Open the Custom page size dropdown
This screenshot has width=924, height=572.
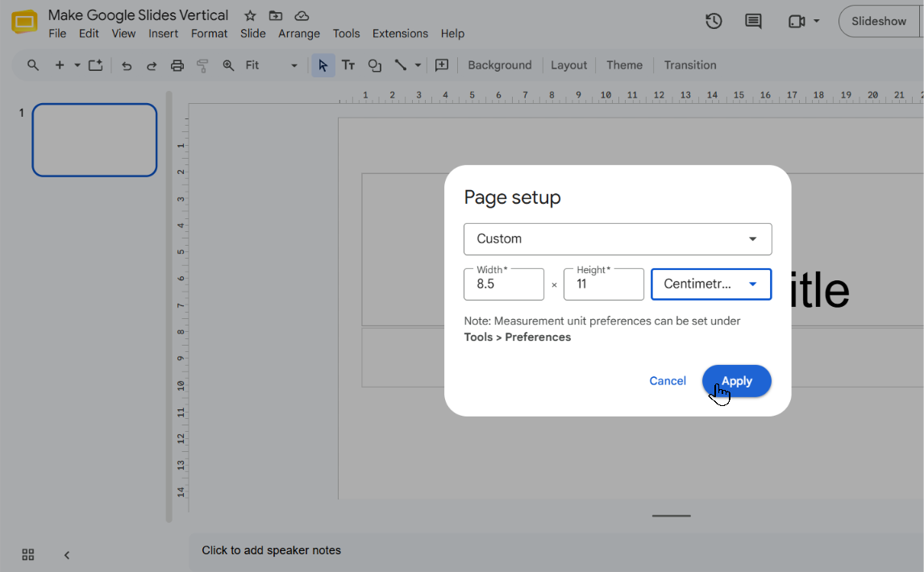click(x=618, y=239)
